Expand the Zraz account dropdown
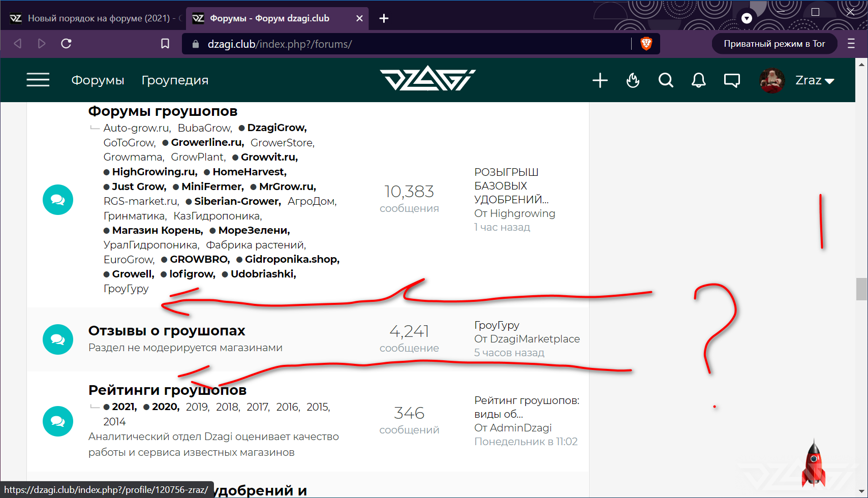This screenshot has height=498, width=868. coord(815,80)
